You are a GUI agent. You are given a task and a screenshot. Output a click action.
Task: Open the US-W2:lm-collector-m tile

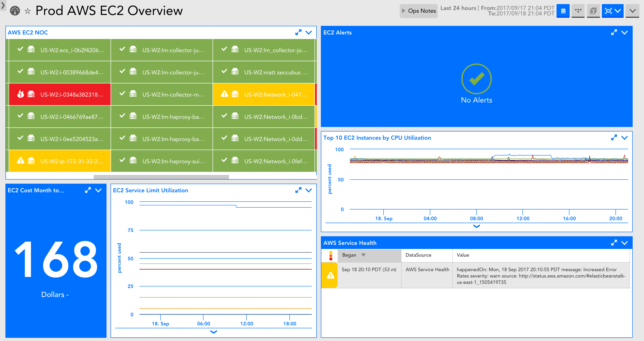(x=162, y=94)
